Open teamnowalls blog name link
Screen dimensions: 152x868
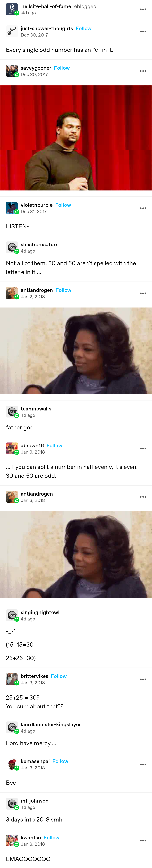click(x=36, y=409)
